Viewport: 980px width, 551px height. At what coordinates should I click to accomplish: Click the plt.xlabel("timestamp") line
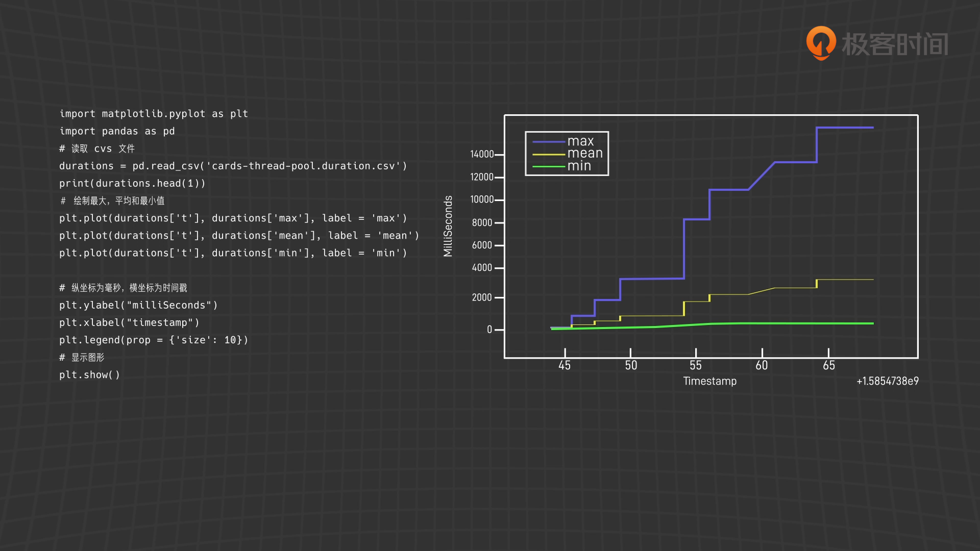pos(129,322)
